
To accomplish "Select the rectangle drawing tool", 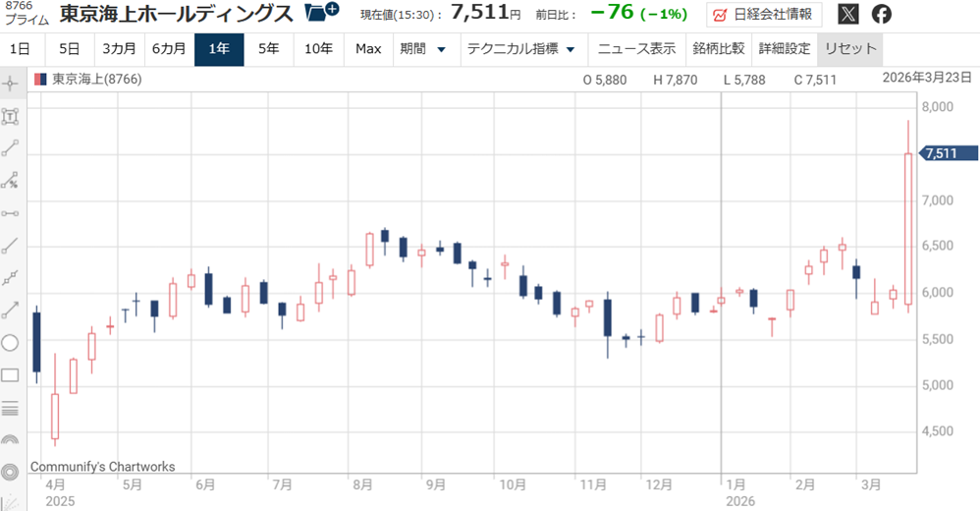I will (x=12, y=375).
